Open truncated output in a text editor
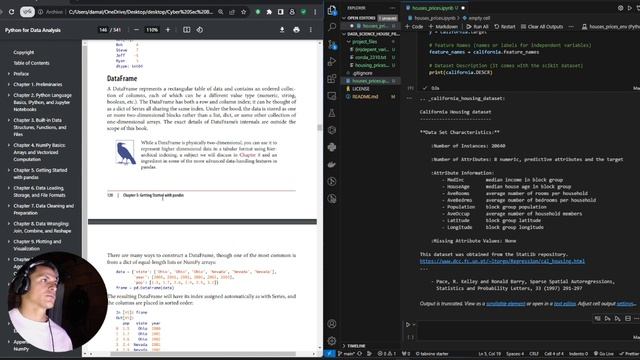This screenshot has width=640, height=360. (565, 304)
